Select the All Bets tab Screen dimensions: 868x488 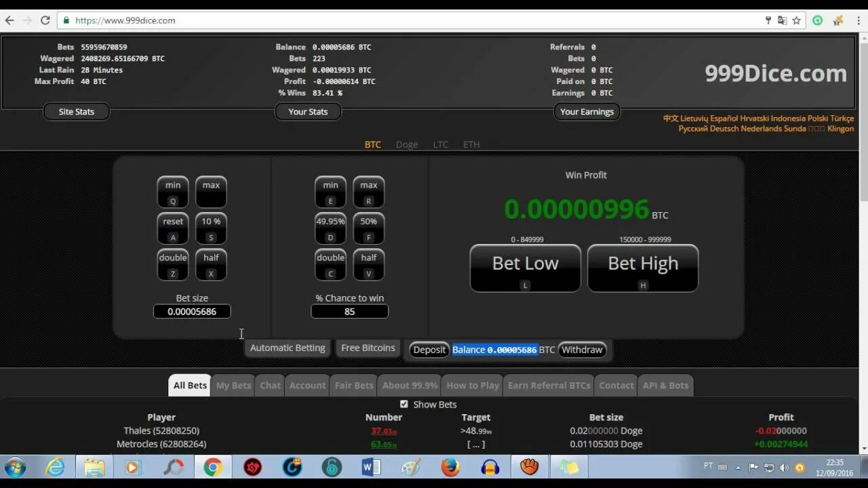[x=190, y=385]
